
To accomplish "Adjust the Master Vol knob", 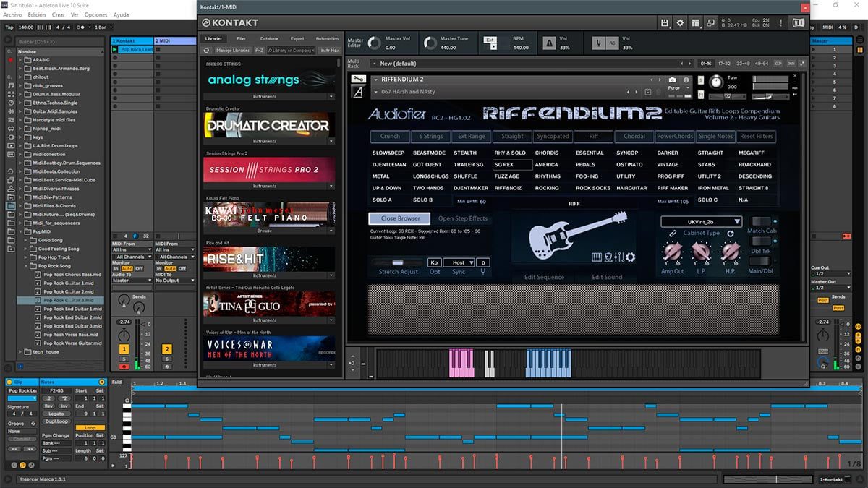I will pyautogui.click(x=374, y=43).
